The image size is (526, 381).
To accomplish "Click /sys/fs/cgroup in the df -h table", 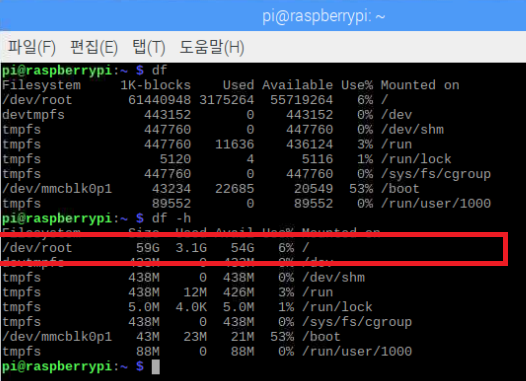I will 357,322.
